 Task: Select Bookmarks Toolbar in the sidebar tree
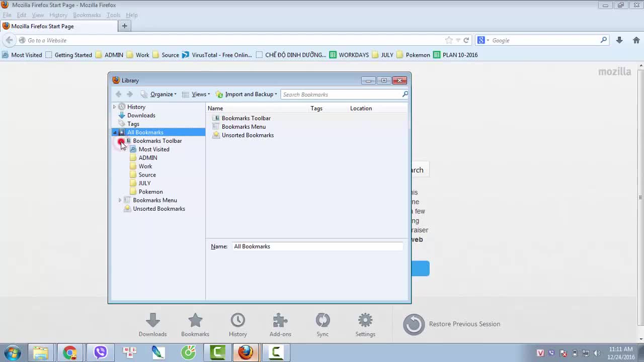157,141
